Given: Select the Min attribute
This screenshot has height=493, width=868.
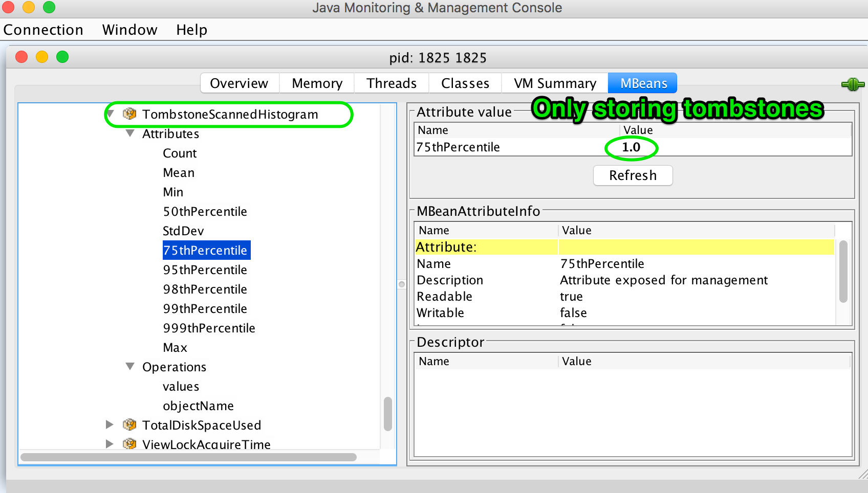Looking at the screenshot, I should click(x=173, y=192).
